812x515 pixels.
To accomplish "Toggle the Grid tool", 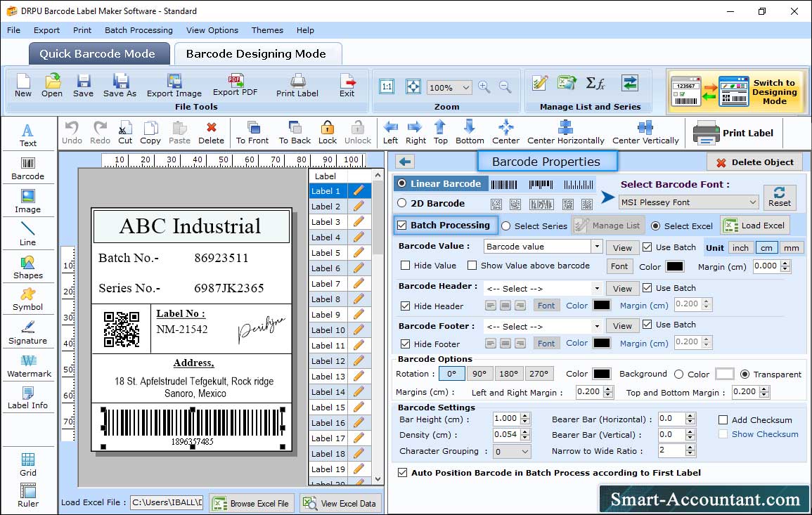I will [x=28, y=464].
